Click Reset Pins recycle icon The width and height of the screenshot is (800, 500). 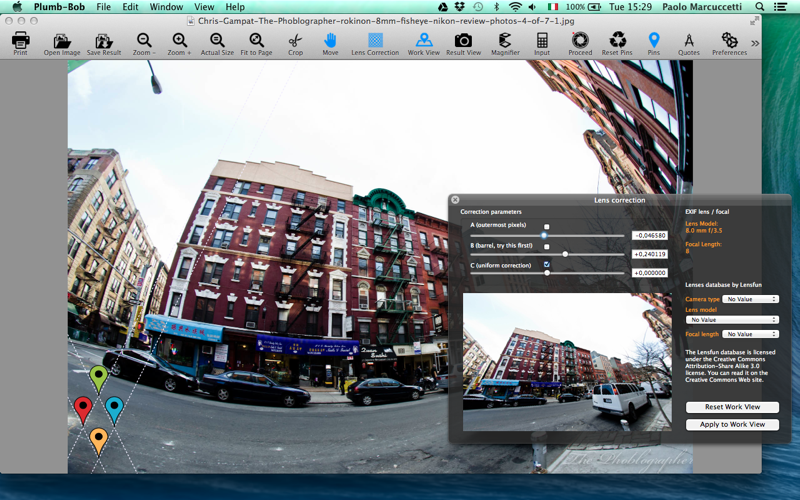(x=617, y=40)
